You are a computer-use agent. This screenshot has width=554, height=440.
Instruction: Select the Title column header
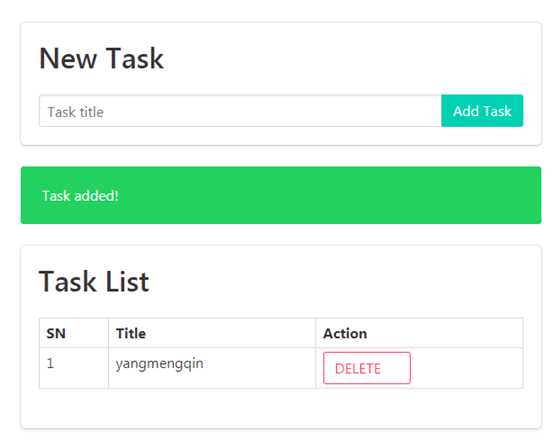(131, 333)
